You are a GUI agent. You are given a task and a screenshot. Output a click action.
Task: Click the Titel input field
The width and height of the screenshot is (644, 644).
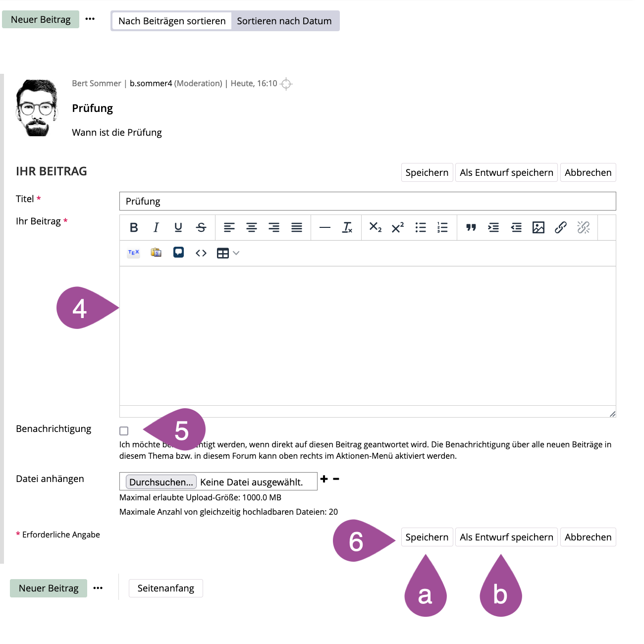[x=367, y=201]
